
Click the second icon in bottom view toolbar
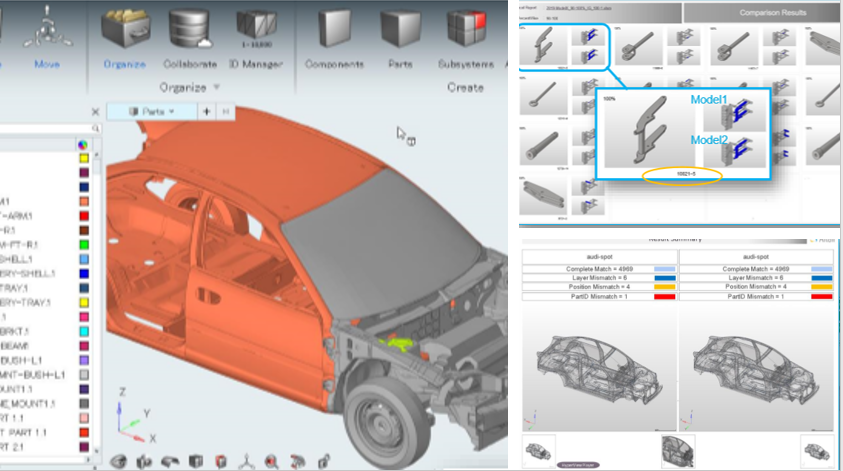tap(144, 461)
